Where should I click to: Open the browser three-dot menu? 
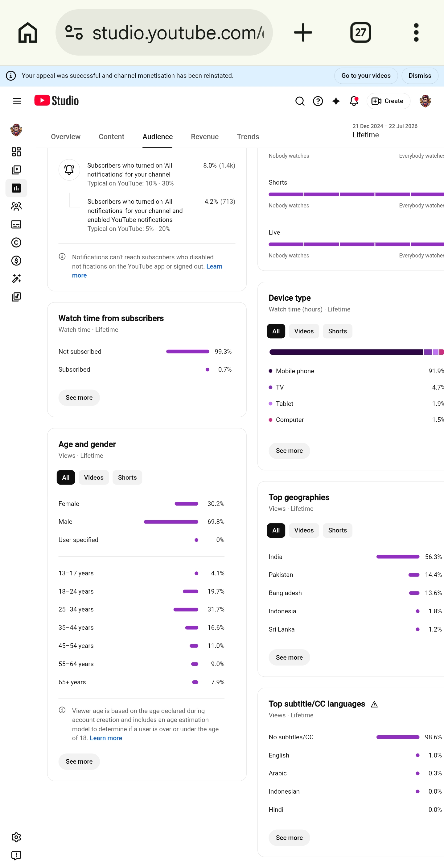[x=416, y=32]
